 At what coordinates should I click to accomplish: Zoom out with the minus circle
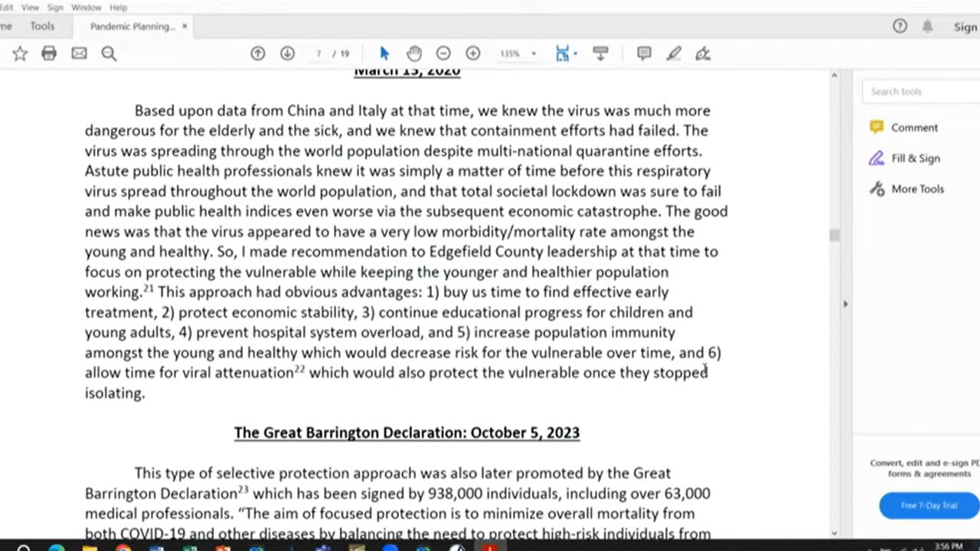pos(443,54)
